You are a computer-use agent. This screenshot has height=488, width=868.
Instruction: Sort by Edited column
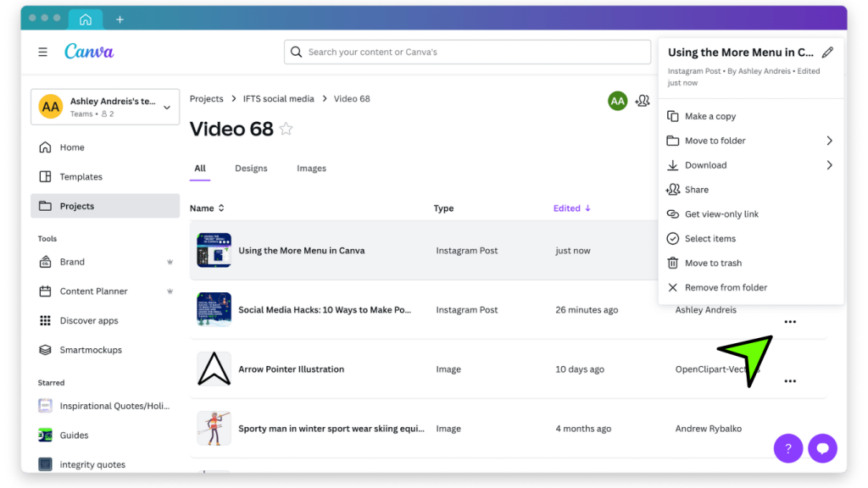[572, 208]
